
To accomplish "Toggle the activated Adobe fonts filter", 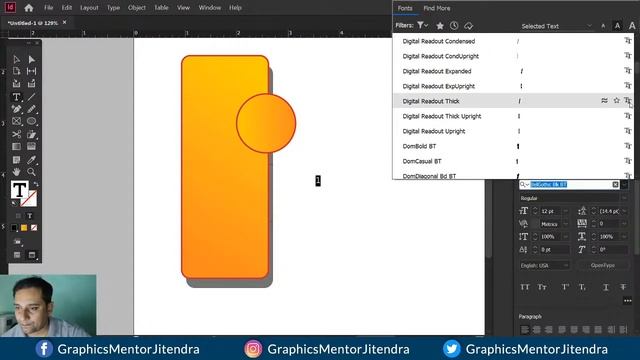I will coord(469,26).
